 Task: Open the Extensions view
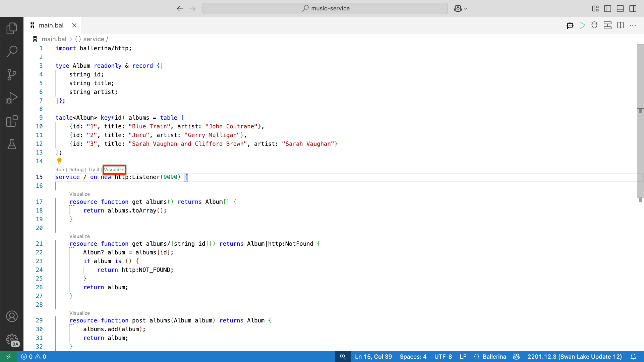(x=12, y=121)
